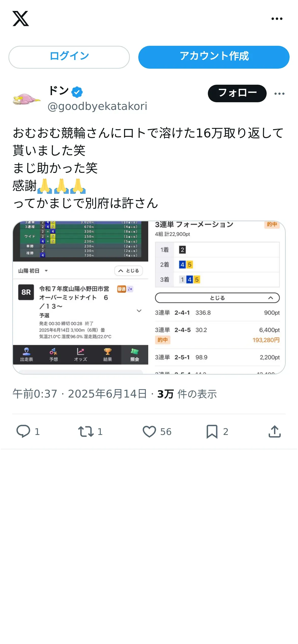Open the @goodbyekatakori handle link
This screenshot has height=644, width=298.
click(97, 106)
